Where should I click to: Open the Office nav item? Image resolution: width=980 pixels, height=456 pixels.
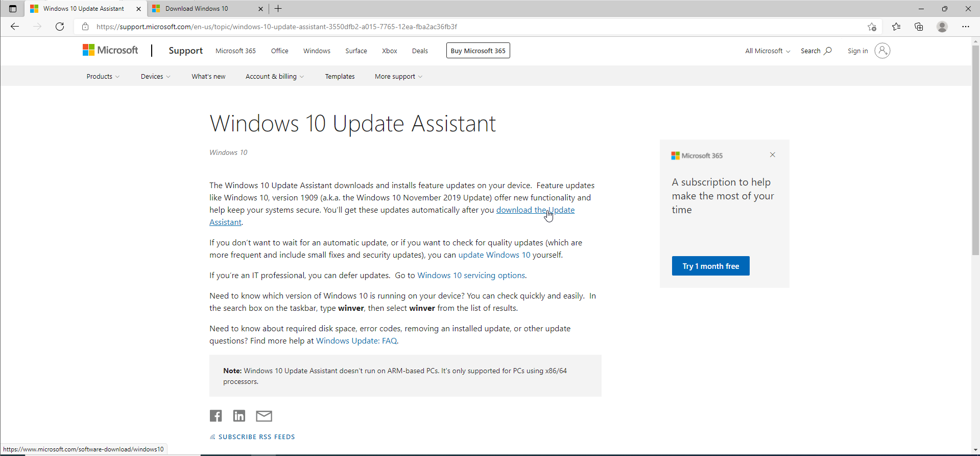point(279,51)
